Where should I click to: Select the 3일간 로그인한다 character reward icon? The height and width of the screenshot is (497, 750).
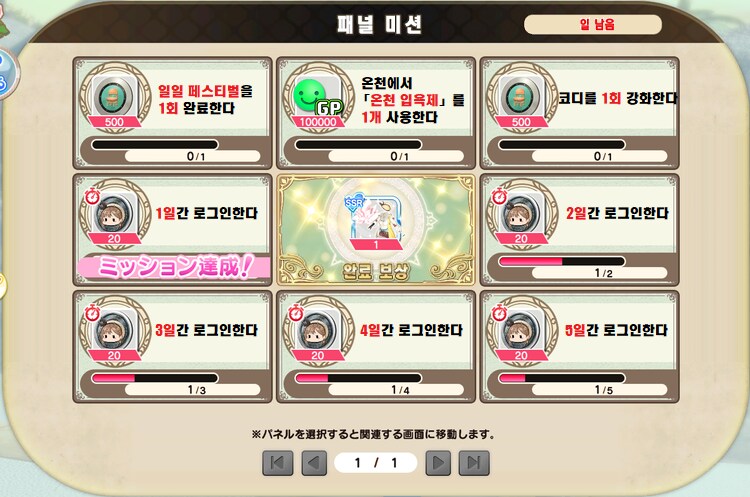[x=115, y=332]
